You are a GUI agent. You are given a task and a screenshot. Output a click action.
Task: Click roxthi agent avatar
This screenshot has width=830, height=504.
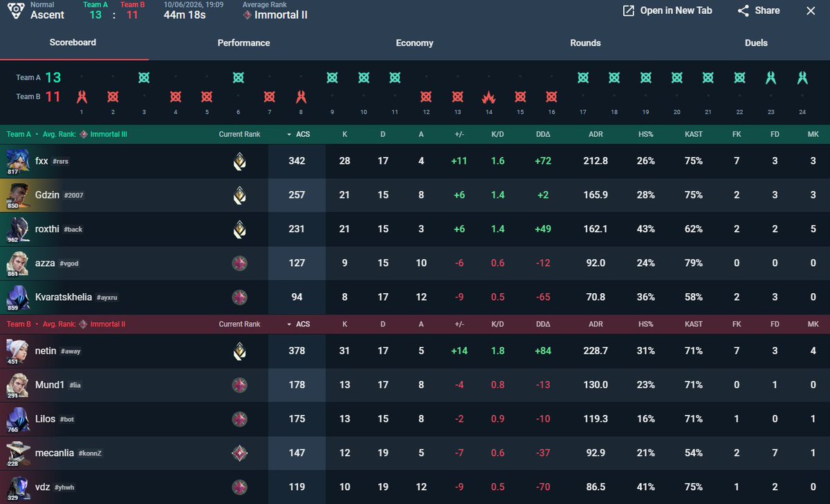tap(17, 229)
